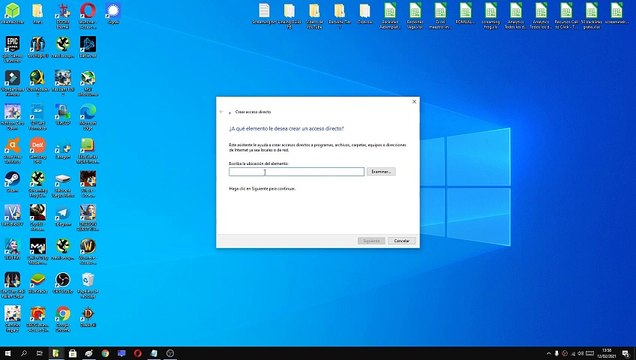Open Task View on the taskbar
This screenshot has height=360, width=636.
click(x=39, y=353)
